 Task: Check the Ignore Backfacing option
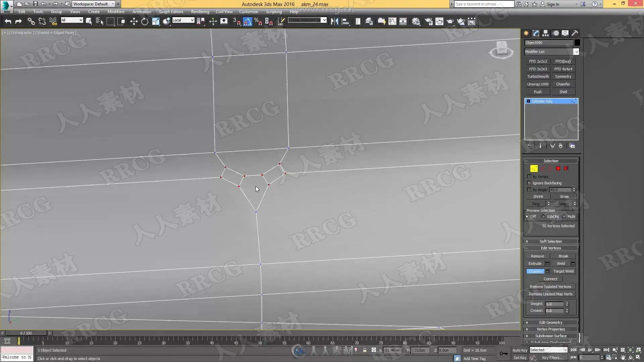click(x=529, y=183)
